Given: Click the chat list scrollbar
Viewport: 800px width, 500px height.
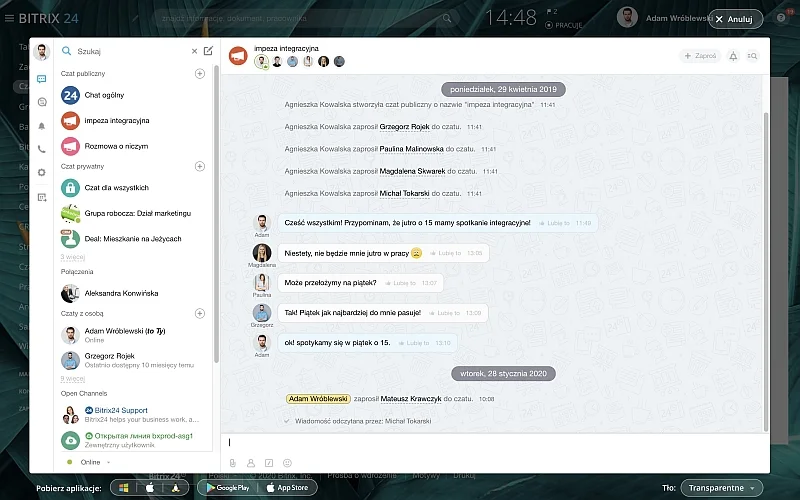Looking at the screenshot, I should (x=216, y=214).
